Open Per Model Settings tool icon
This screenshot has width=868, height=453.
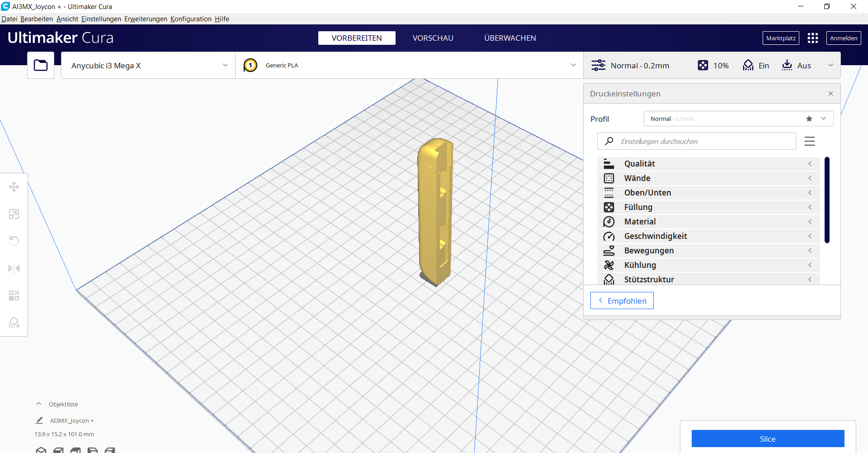click(14, 296)
